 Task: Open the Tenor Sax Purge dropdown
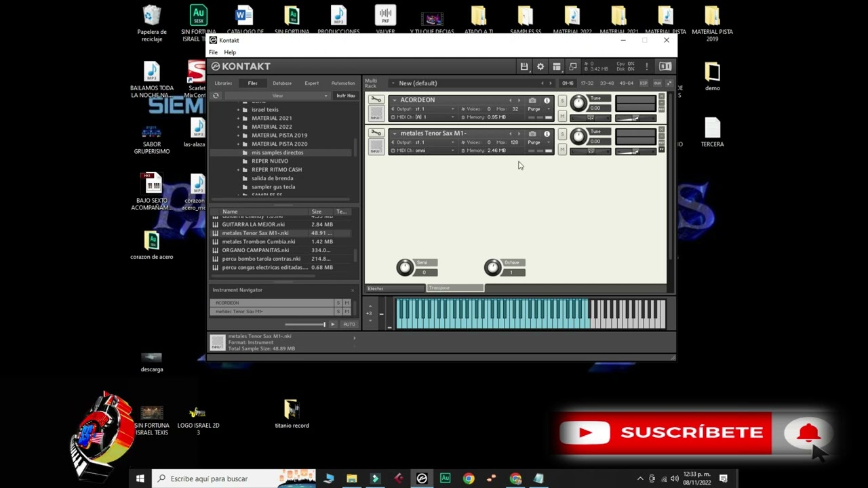click(x=539, y=142)
